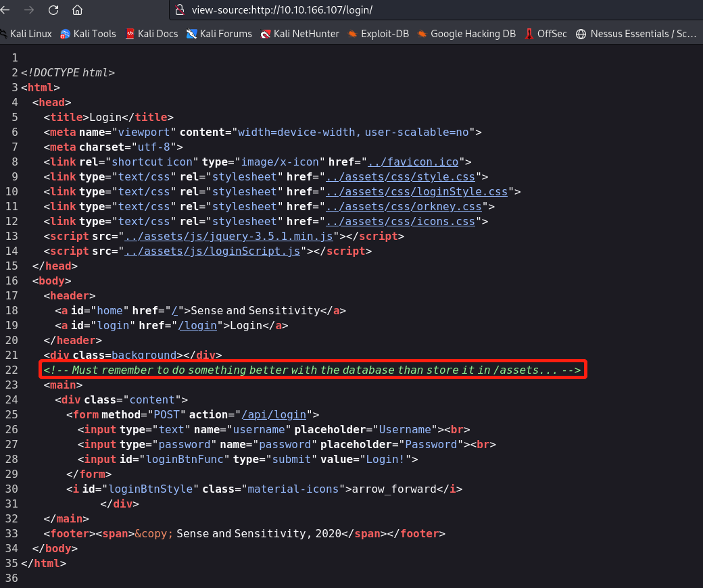The image size is (703, 588).
Task: Open the Kali Docs bookmark
Action: click(x=151, y=34)
